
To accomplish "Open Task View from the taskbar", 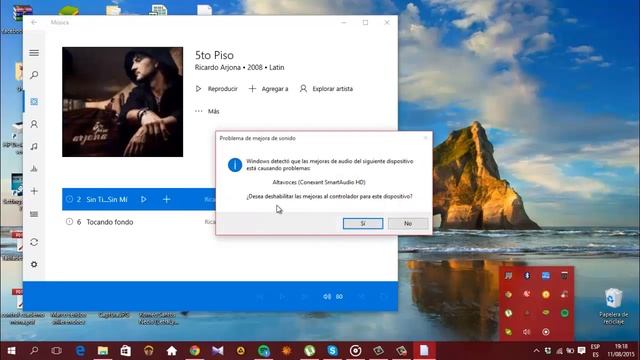I will click(x=57, y=351).
